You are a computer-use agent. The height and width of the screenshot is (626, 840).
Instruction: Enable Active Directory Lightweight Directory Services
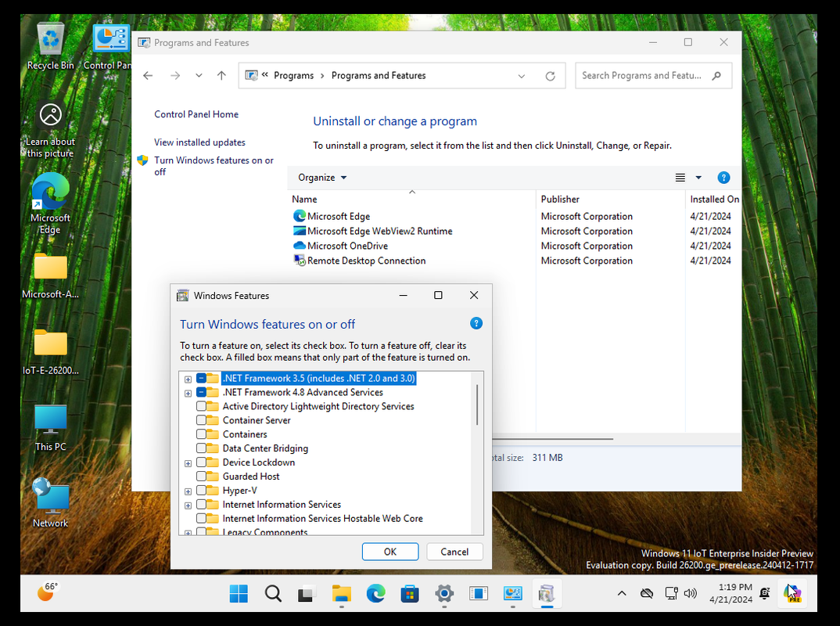[x=201, y=406]
